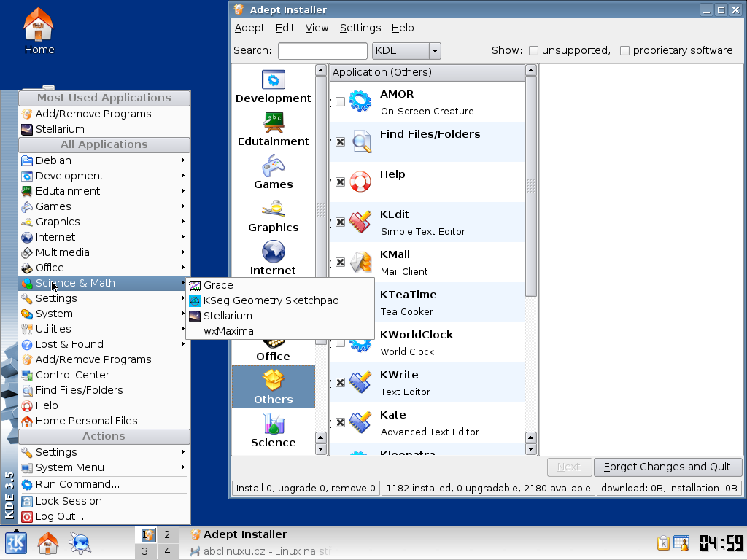Image resolution: width=747 pixels, height=560 pixels.
Task: Select the Science category icon in Adept
Action: 274,424
